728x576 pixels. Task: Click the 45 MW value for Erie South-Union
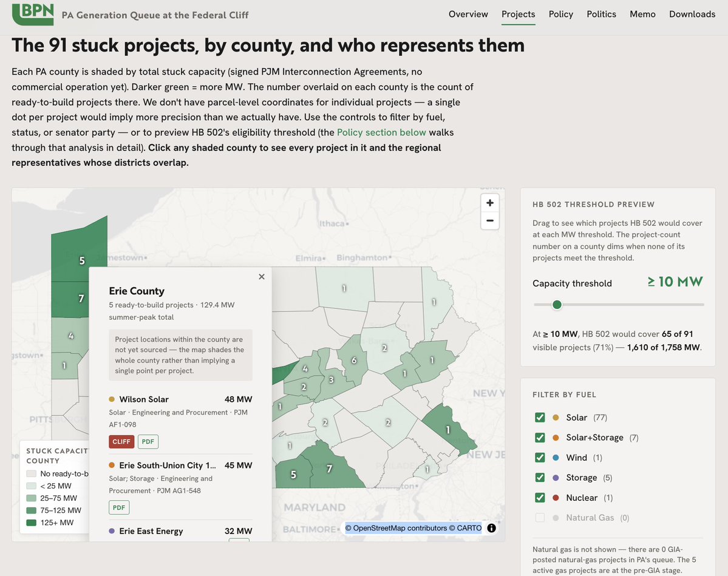pos(238,465)
